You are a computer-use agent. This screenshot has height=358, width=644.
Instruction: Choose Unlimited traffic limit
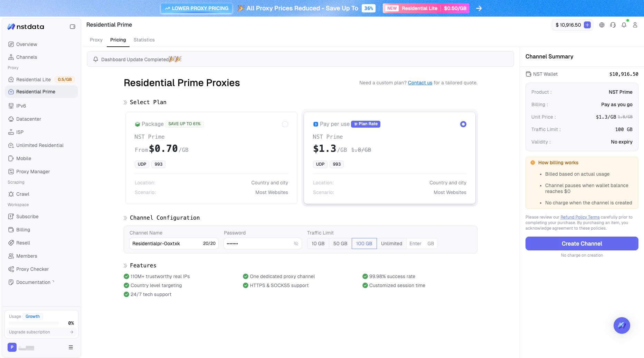[x=391, y=244]
